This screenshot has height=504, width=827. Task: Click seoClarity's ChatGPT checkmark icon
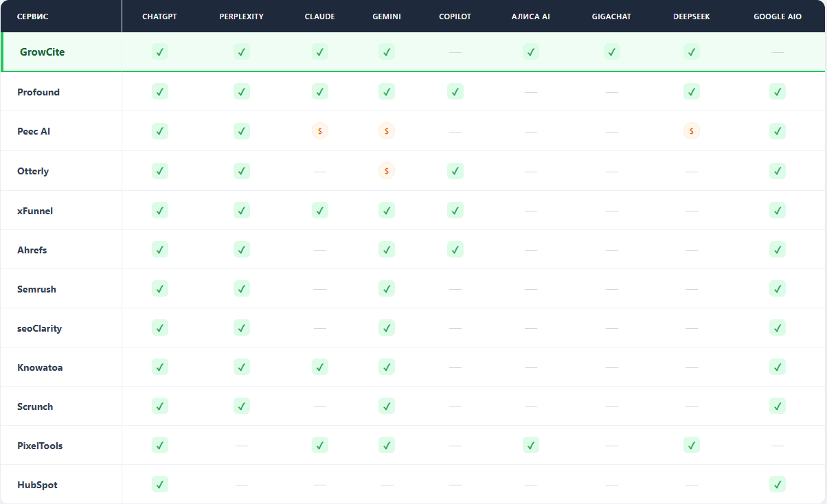[160, 328]
